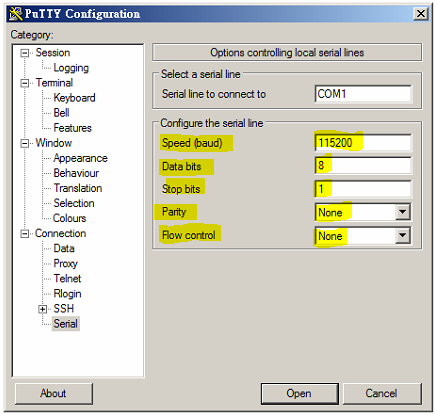Select Telnet in the category tree

click(67, 279)
